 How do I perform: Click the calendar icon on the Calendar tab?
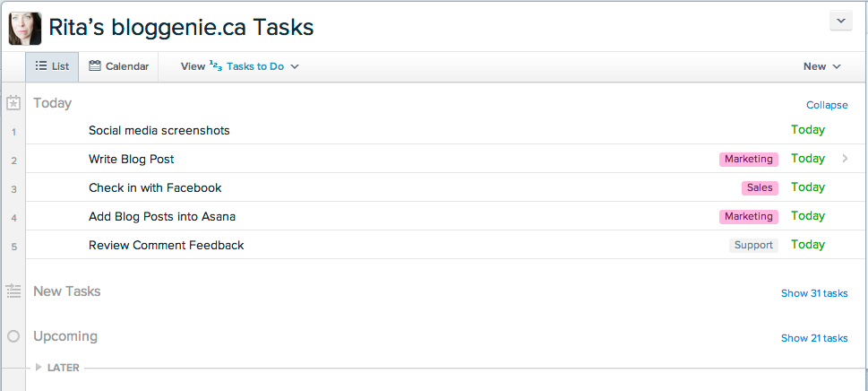(95, 65)
